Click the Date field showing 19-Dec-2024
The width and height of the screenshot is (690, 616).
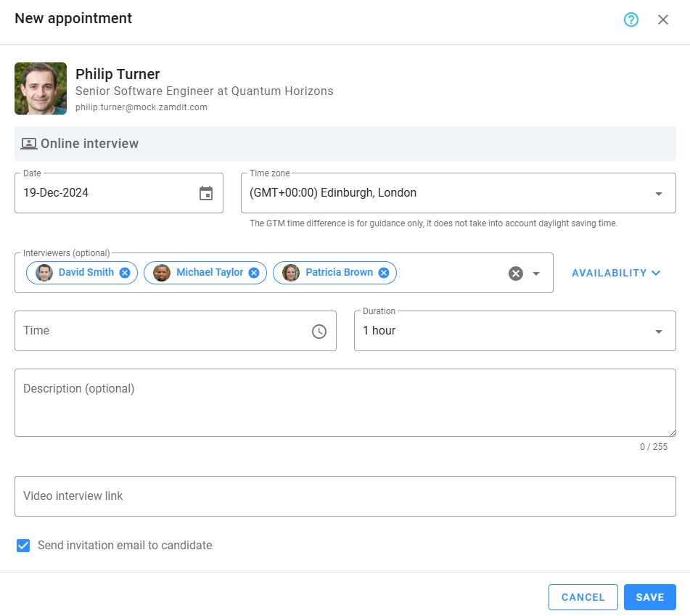(x=102, y=193)
